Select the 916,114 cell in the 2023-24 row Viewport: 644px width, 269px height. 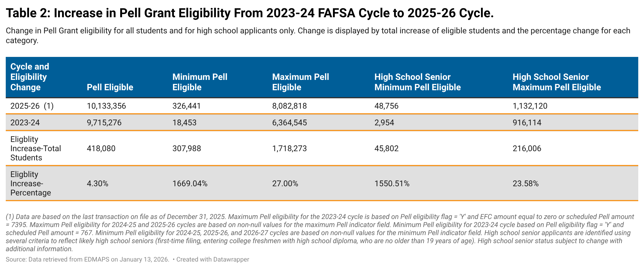527,123
